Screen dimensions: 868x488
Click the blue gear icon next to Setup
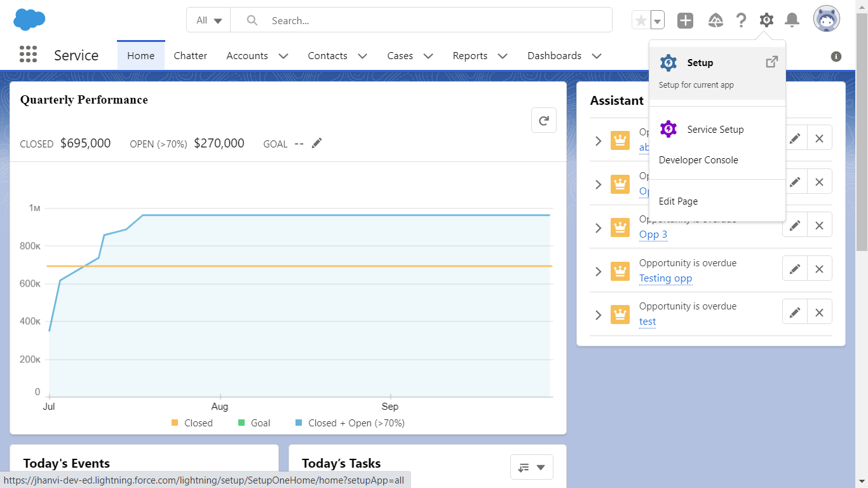[x=668, y=63]
